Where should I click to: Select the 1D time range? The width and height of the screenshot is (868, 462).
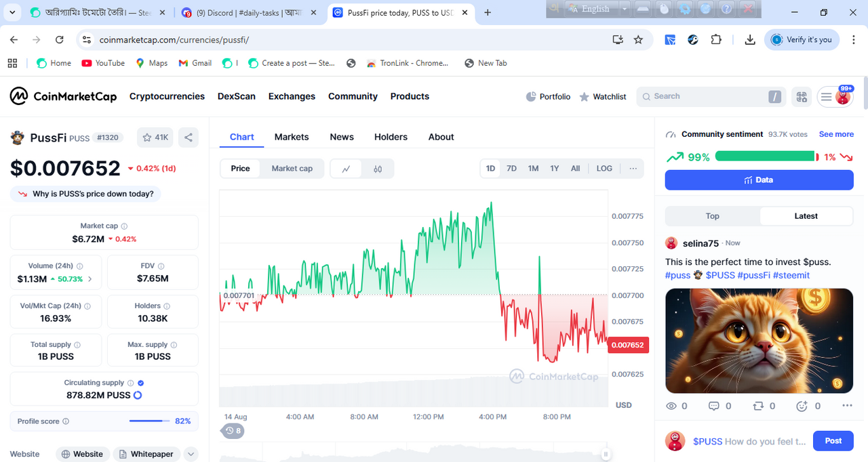point(490,169)
